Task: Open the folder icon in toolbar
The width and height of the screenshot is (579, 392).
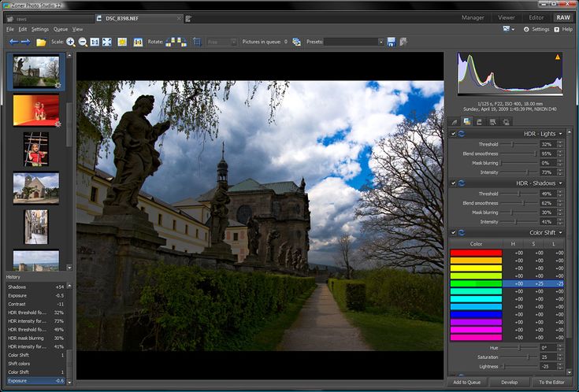Action: pyautogui.click(x=41, y=42)
